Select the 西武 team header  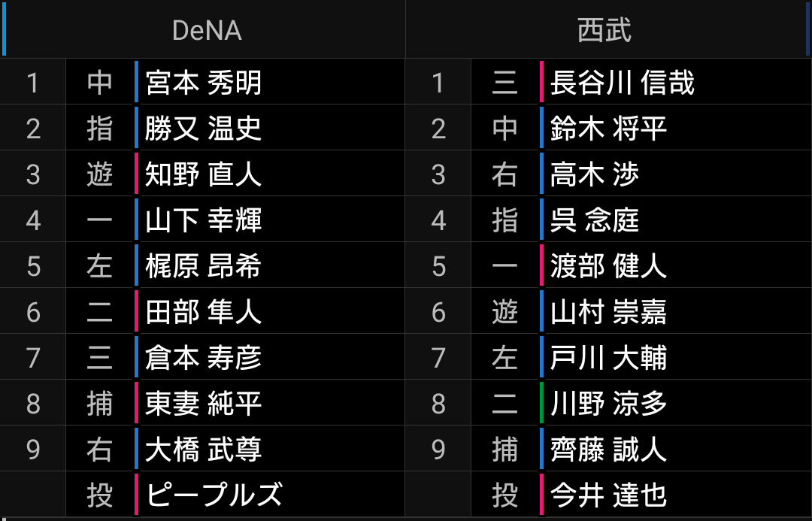tap(604, 30)
